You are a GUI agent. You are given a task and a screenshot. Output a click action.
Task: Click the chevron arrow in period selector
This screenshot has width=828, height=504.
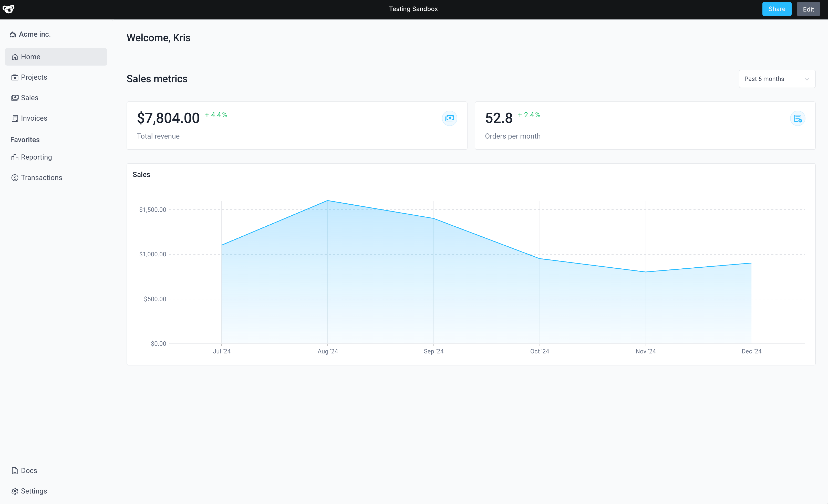[806, 79]
